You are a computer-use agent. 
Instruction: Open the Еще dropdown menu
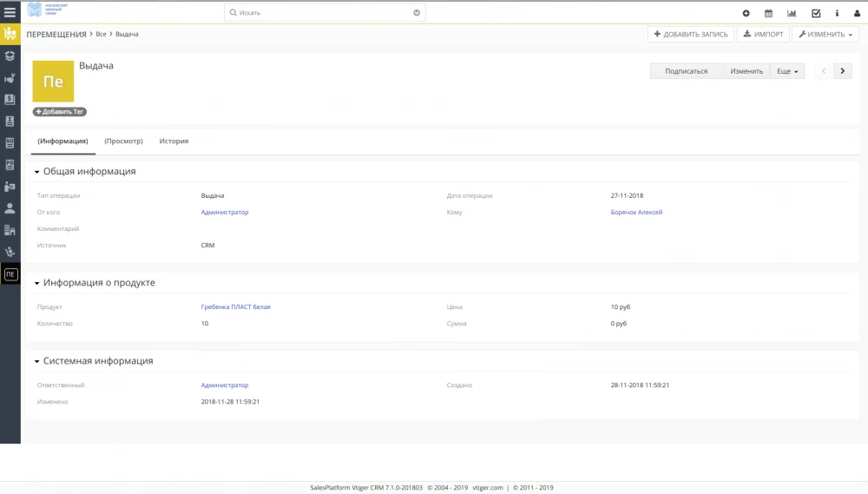pos(788,71)
